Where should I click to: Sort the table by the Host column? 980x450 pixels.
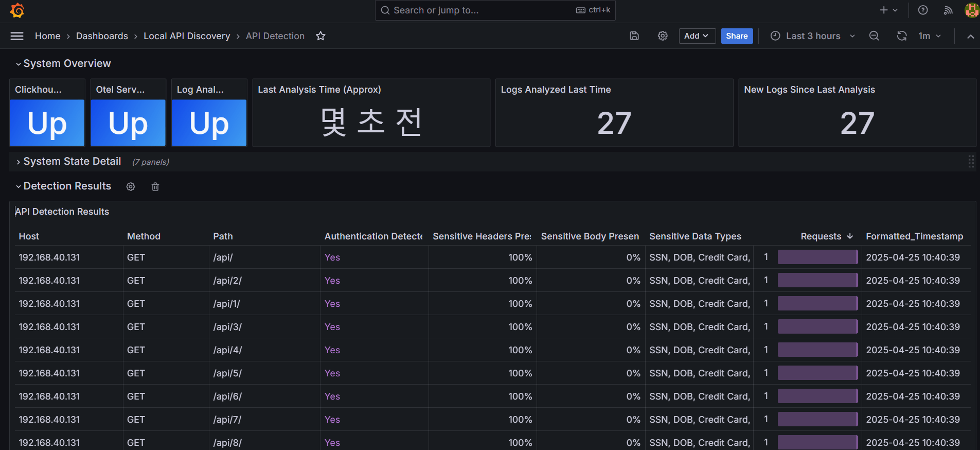point(29,236)
